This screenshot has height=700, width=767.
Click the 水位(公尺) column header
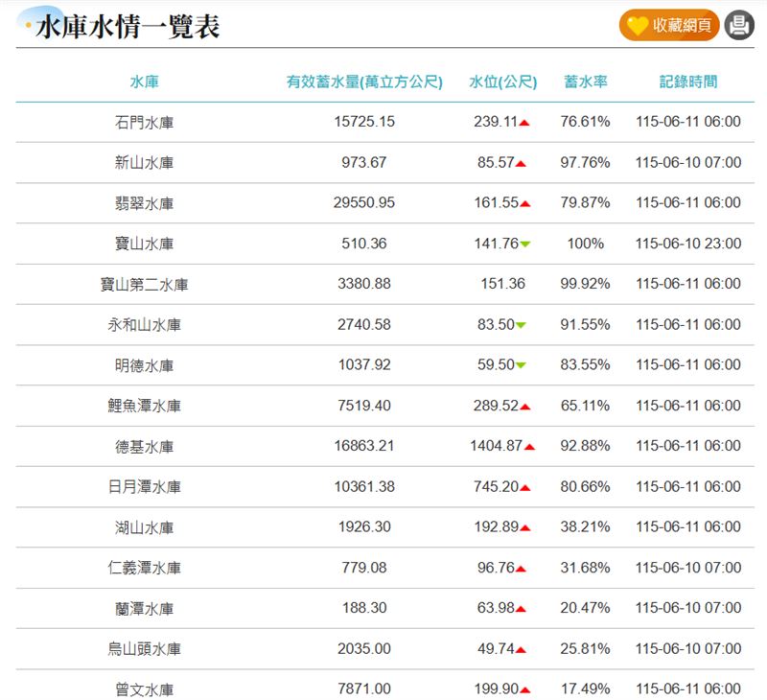pyautogui.click(x=502, y=82)
